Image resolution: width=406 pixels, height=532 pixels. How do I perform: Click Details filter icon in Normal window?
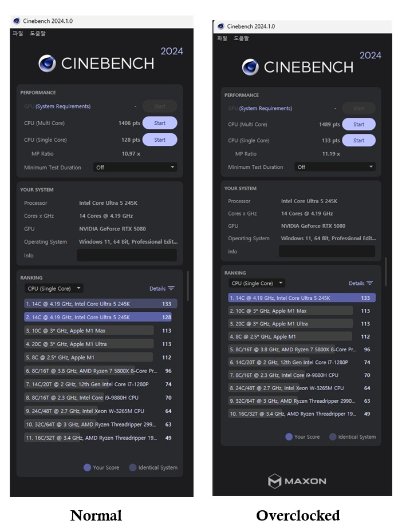coord(171,288)
